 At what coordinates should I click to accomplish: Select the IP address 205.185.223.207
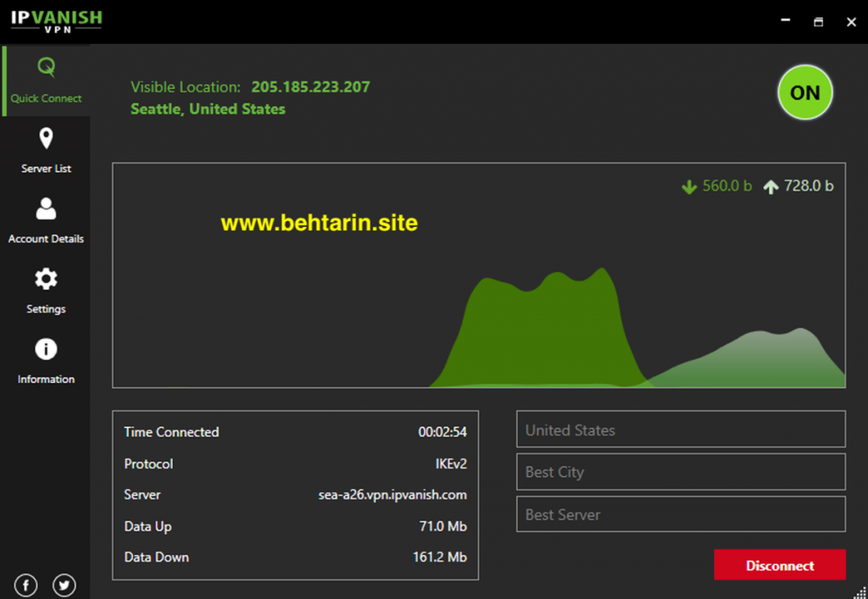[x=310, y=86]
